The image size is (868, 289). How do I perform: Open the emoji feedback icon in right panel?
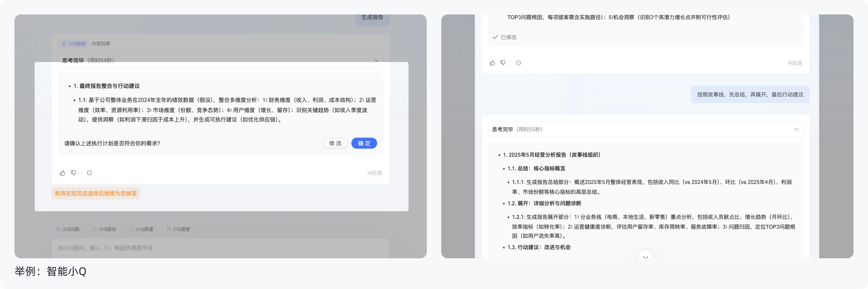click(519, 63)
